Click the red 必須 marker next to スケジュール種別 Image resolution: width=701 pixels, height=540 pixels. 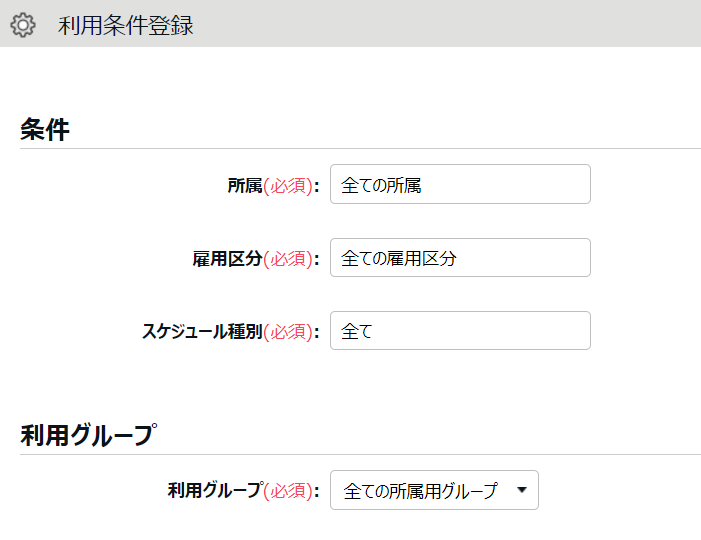pyautogui.click(x=288, y=332)
